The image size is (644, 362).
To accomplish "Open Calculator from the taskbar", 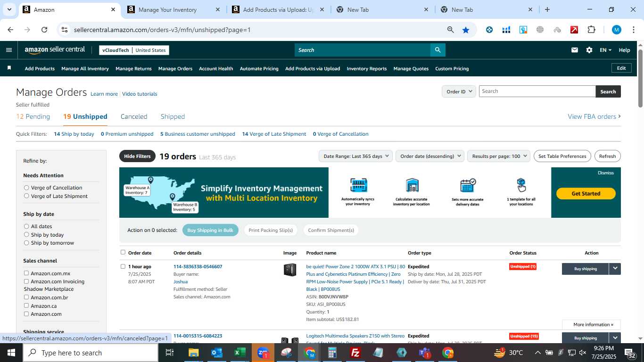I will [x=332, y=353].
